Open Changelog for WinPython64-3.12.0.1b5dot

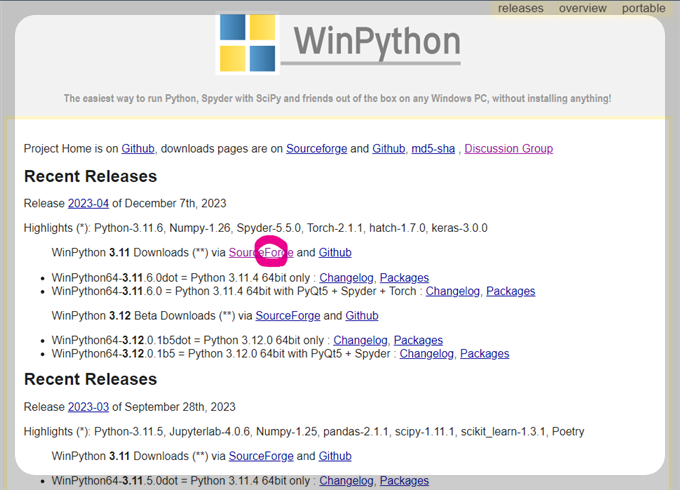(x=360, y=340)
